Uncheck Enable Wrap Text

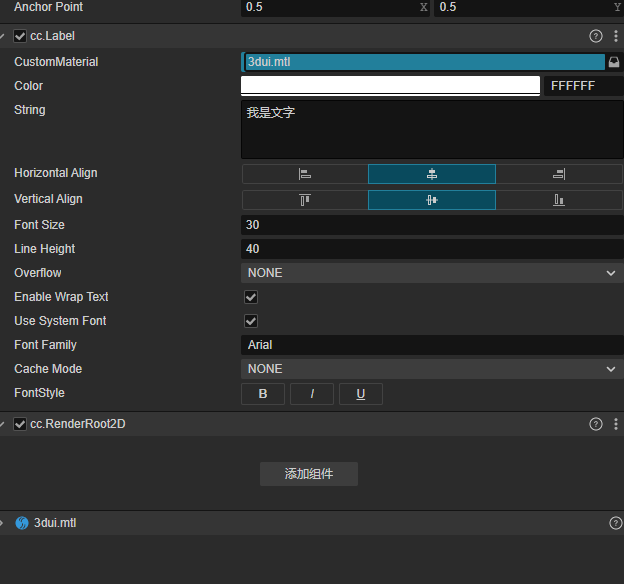(x=251, y=297)
